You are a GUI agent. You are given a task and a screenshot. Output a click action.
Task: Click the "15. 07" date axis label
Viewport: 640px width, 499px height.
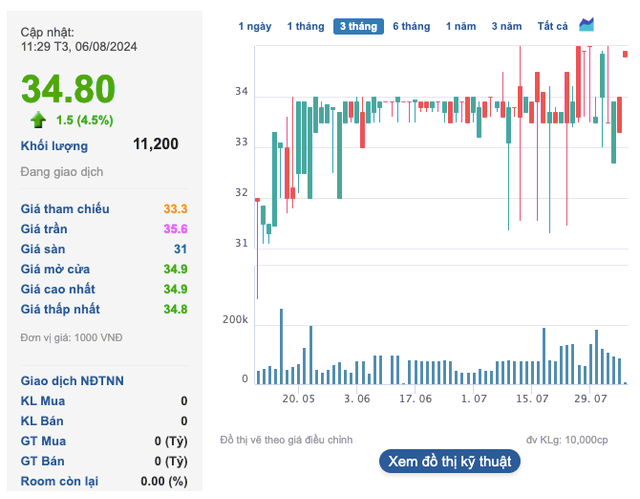[532, 398]
